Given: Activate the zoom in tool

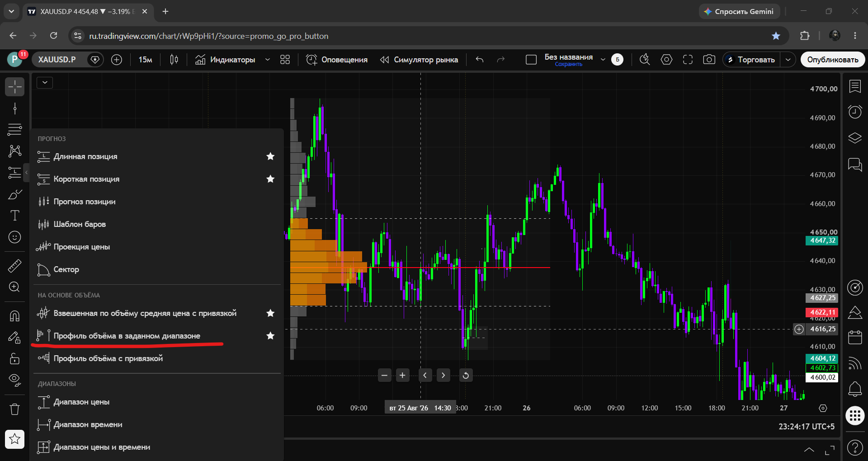Looking at the screenshot, I should click(14, 287).
